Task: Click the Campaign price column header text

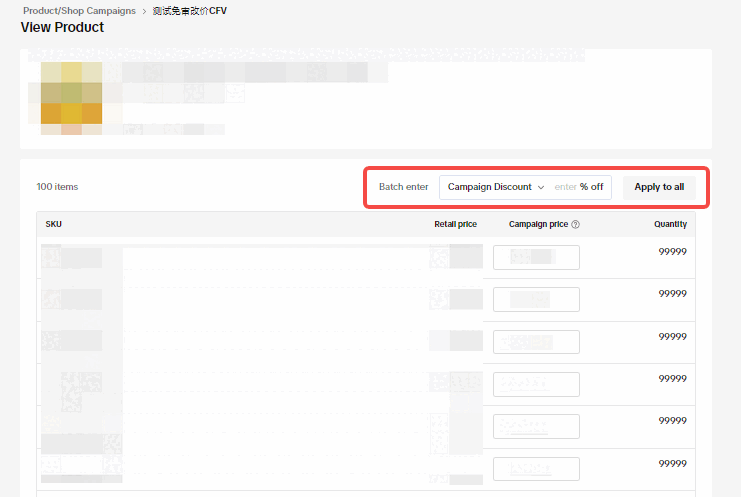Action: 537,225
